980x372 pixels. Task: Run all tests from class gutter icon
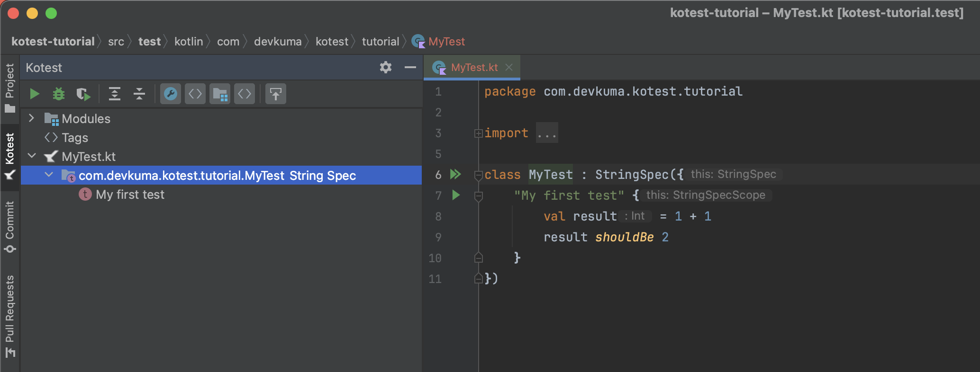pos(455,174)
